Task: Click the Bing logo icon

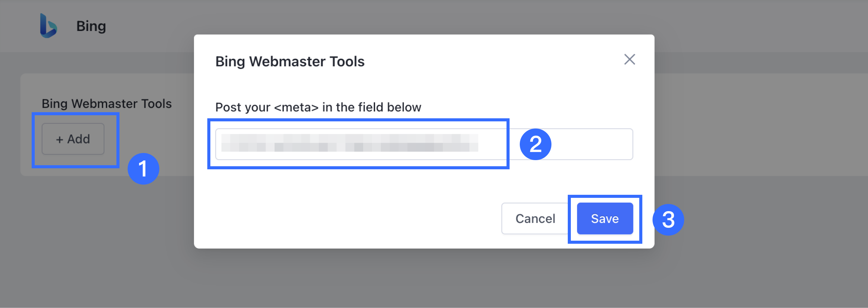Action: pyautogui.click(x=48, y=26)
